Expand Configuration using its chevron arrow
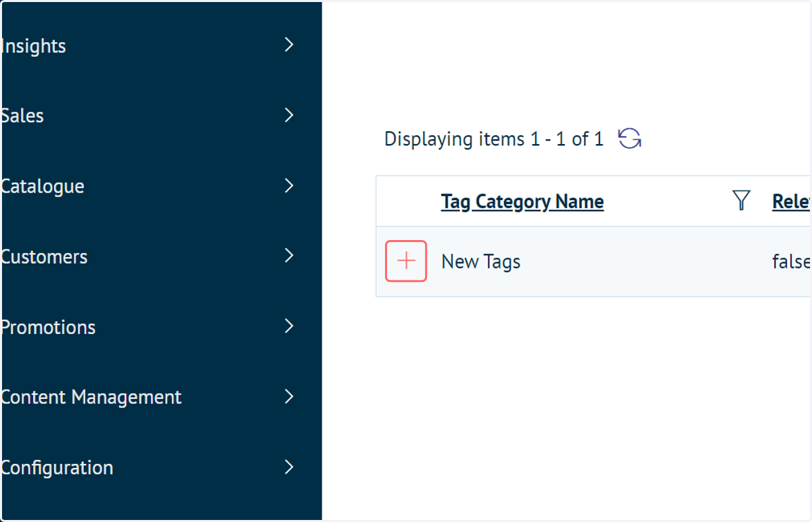Screen dimensions: 812x522 coord(290,467)
